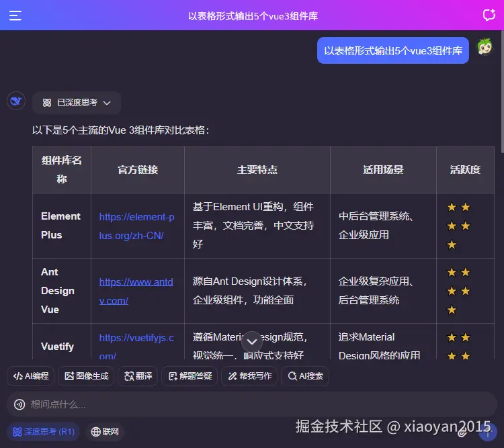The width and height of the screenshot is (504, 448).
Task: Select the AI搜索 quick action
Action: [305, 376]
